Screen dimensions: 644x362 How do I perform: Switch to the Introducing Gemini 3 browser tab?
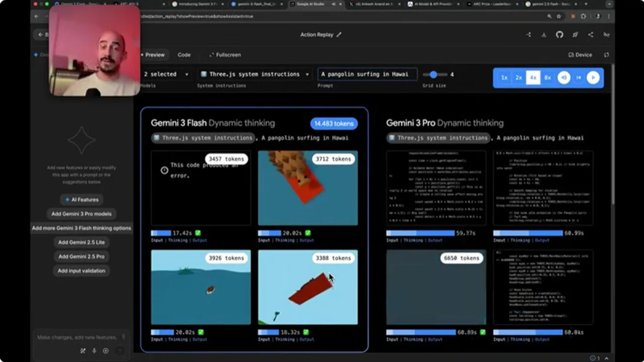point(197,4)
